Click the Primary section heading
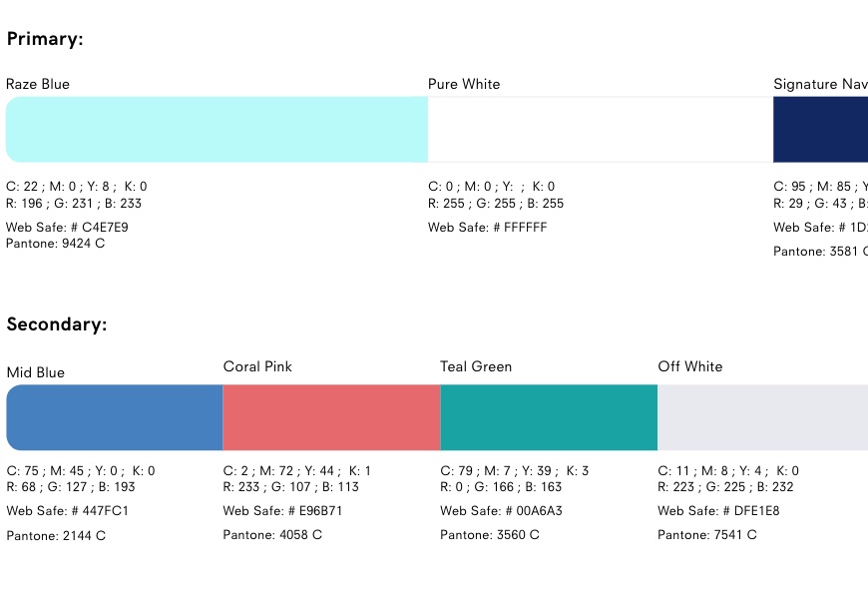The height and width of the screenshot is (607, 868). tap(45, 40)
